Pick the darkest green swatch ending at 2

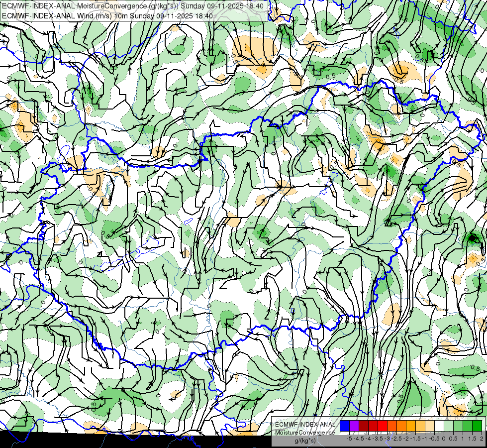point(477,426)
